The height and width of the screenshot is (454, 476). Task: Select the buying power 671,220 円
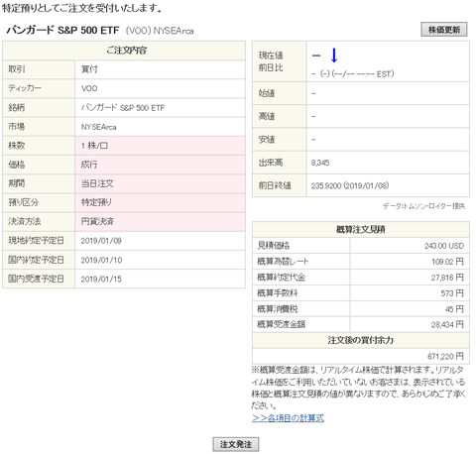tap(446, 357)
